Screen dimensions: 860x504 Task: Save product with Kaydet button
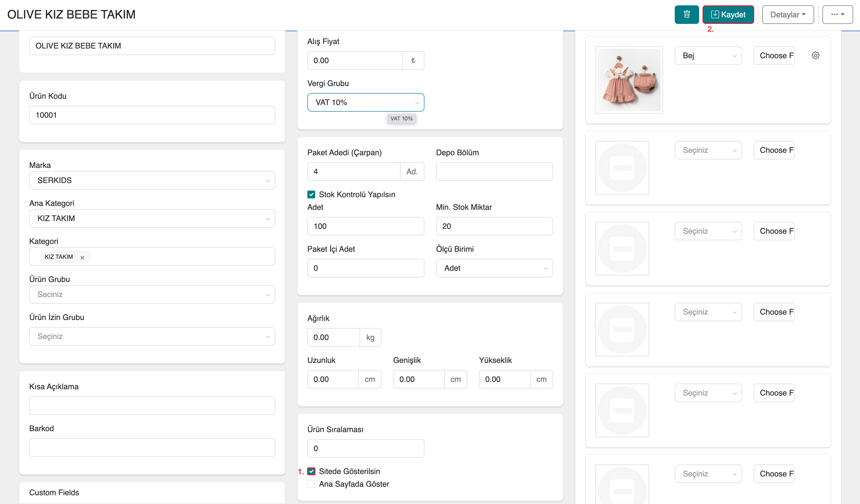728,15
